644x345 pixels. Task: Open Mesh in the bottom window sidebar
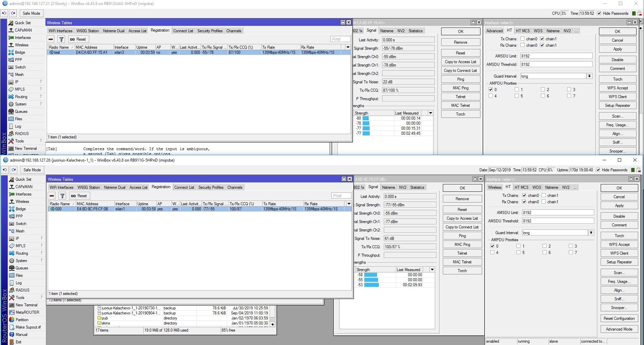click(20, 231)
